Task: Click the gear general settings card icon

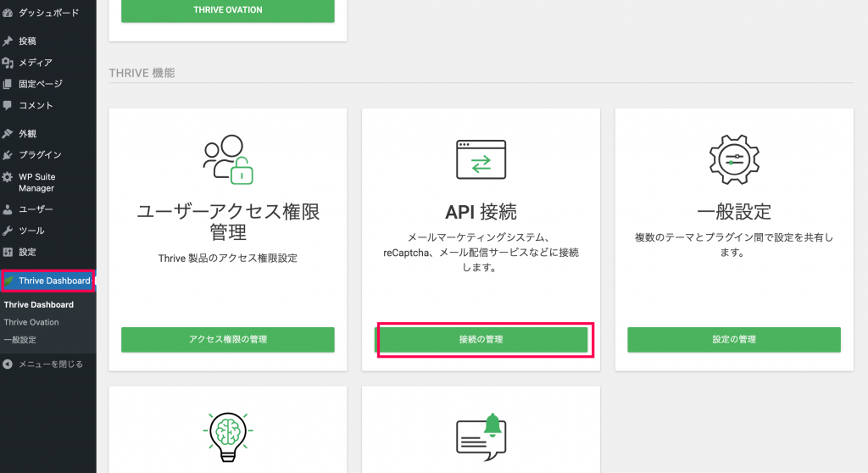Action: (x=734, y=159)
